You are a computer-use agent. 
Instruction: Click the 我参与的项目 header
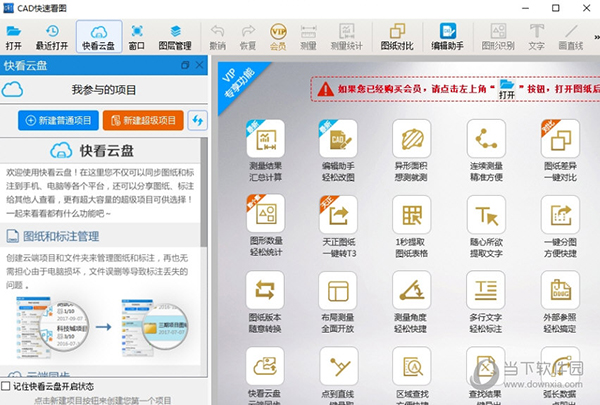pos(104,90)
